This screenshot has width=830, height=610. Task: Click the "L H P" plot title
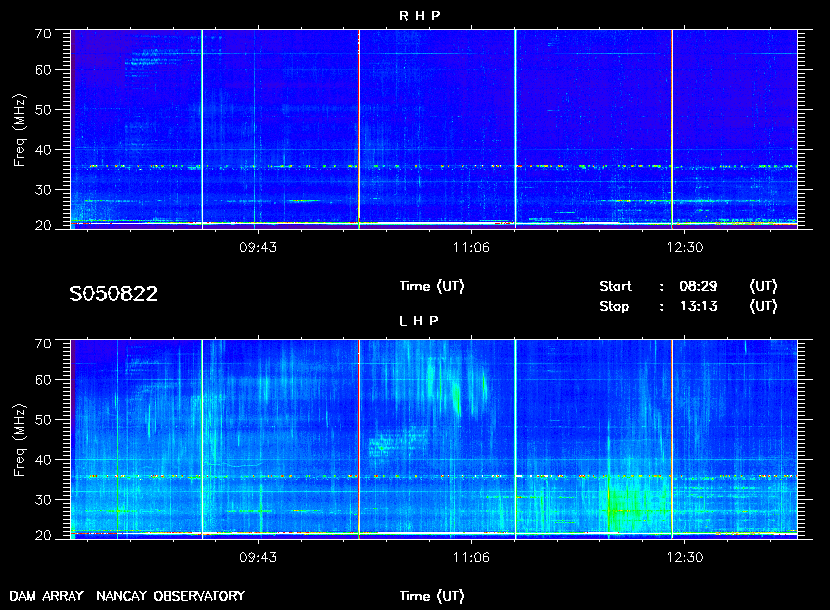(x=419, y=320)
